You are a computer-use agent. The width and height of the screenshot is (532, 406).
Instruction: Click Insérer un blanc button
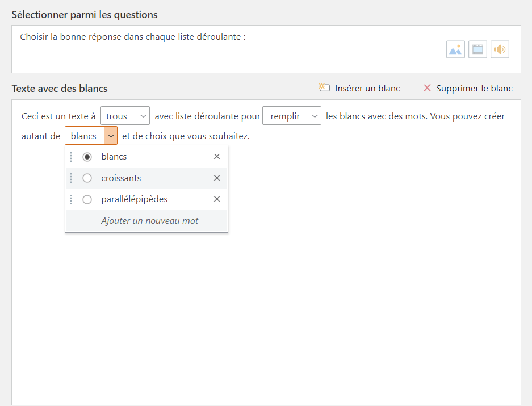pyautogui.click(x=359, y=88)
